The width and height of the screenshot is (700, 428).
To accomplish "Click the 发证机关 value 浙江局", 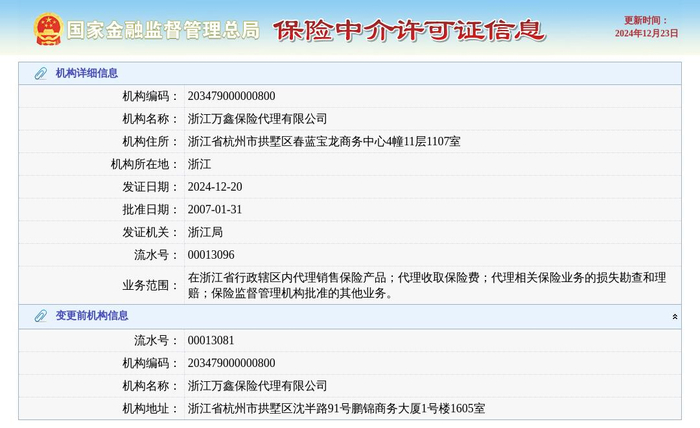I will tap(205, 232).
